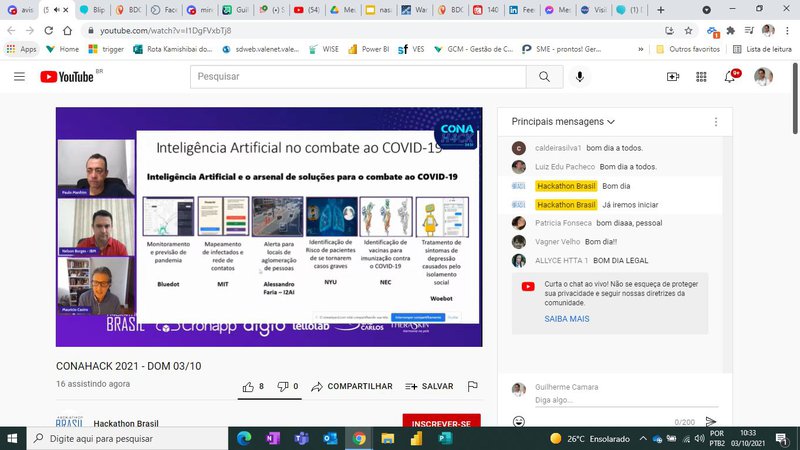800x450 pixels.
Task: Open the Create video camera icon
Action: tap(673, 77)
